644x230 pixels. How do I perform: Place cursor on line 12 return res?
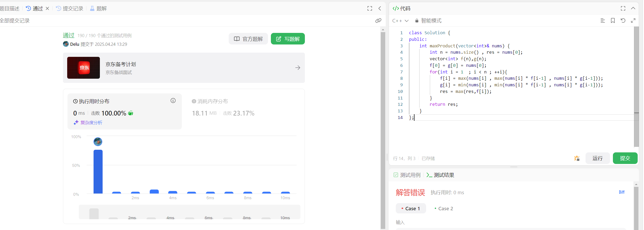point(444,104)
